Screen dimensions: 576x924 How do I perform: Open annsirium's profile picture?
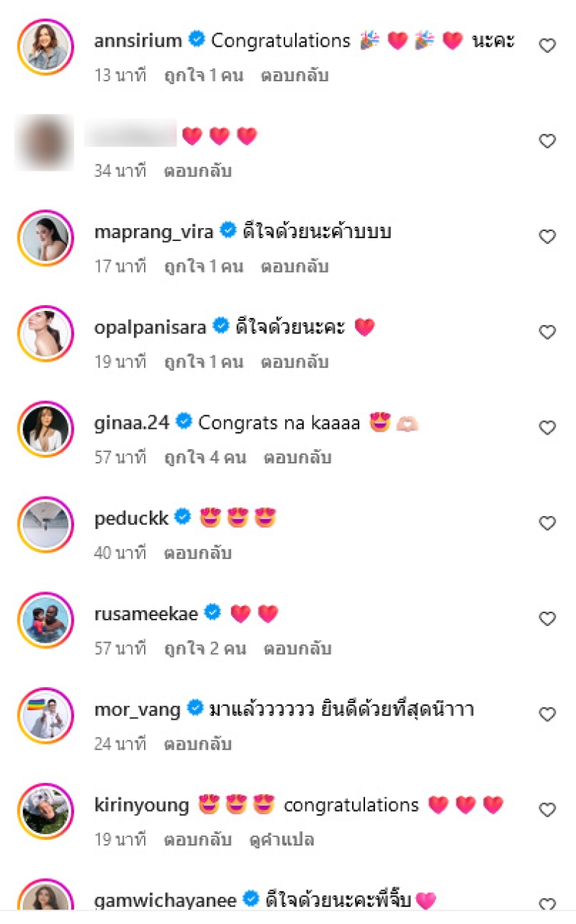[45, 47]
